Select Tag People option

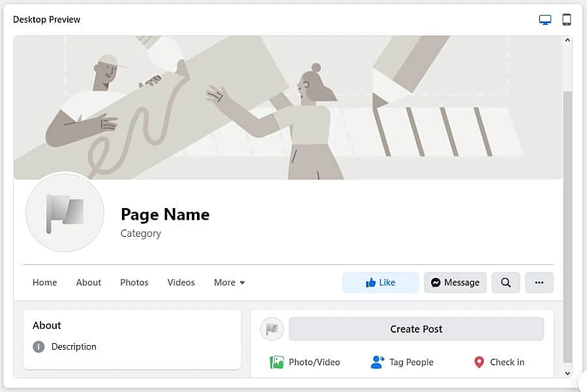[x=402, y=362]
